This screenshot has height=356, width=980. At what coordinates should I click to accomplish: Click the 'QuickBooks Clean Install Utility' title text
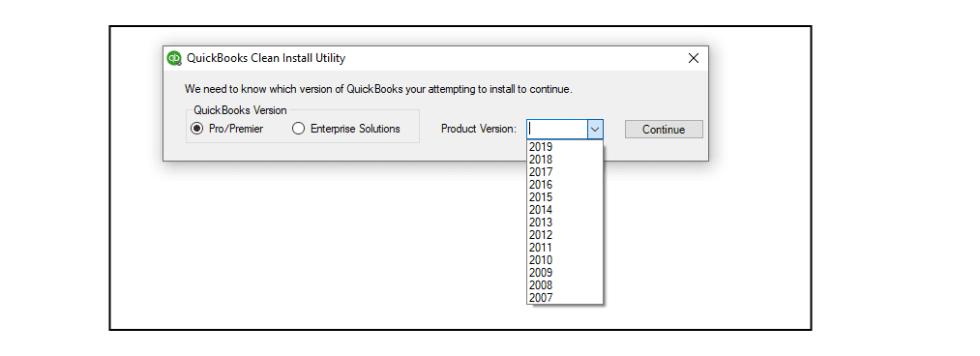(x=266, y=58)
